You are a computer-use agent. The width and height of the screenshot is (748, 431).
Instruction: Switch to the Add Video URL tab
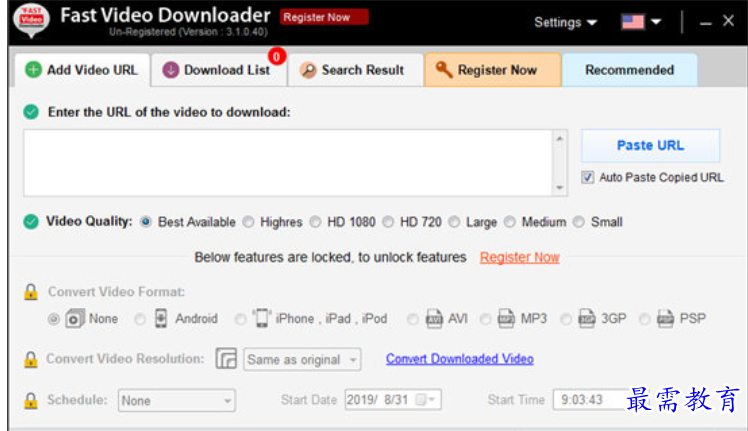(83, 70)
